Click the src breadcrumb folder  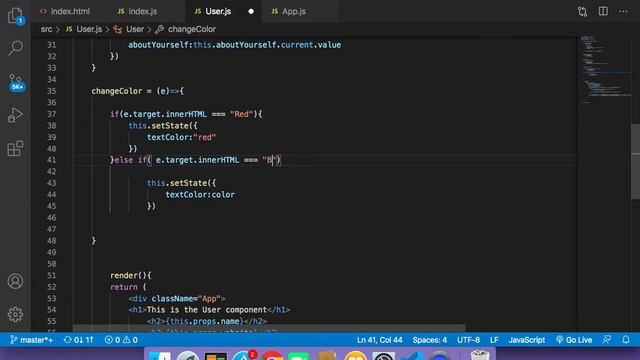[47, 29]
